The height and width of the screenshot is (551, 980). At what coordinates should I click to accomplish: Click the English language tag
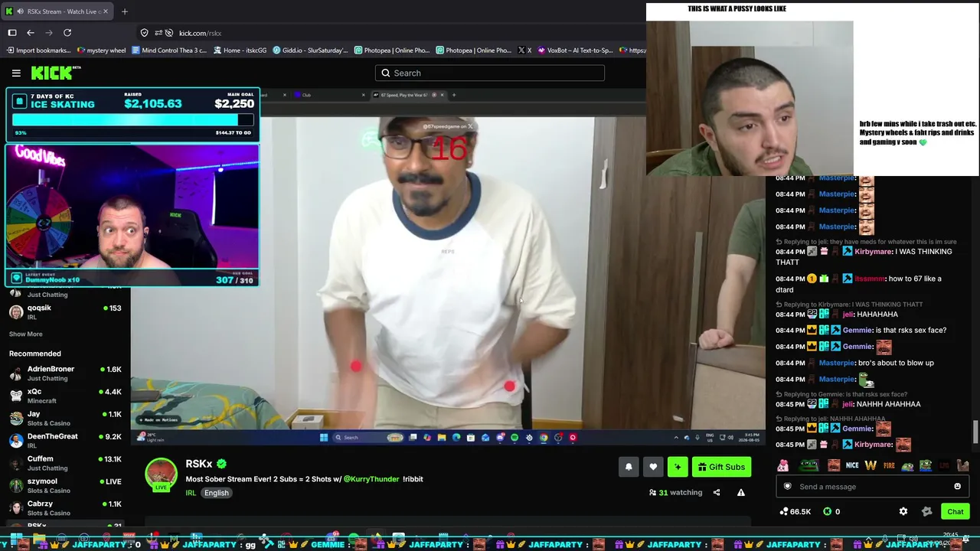pos(217,493)
